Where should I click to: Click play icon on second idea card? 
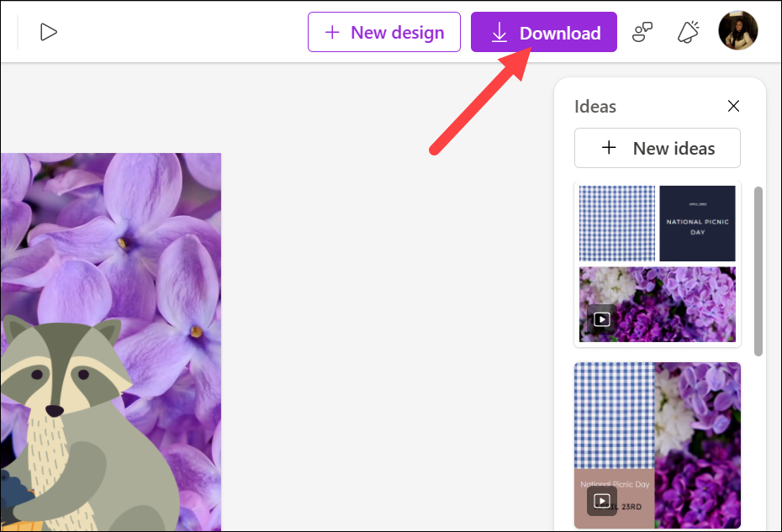tap(602, 501)
